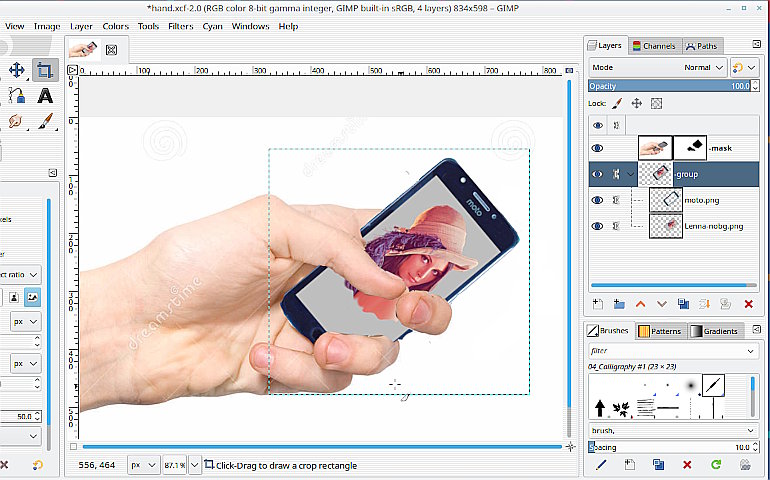Viewport: 770px width, 480px height.
Task: Switch to the Channels tab
Action: coord(654,45)
